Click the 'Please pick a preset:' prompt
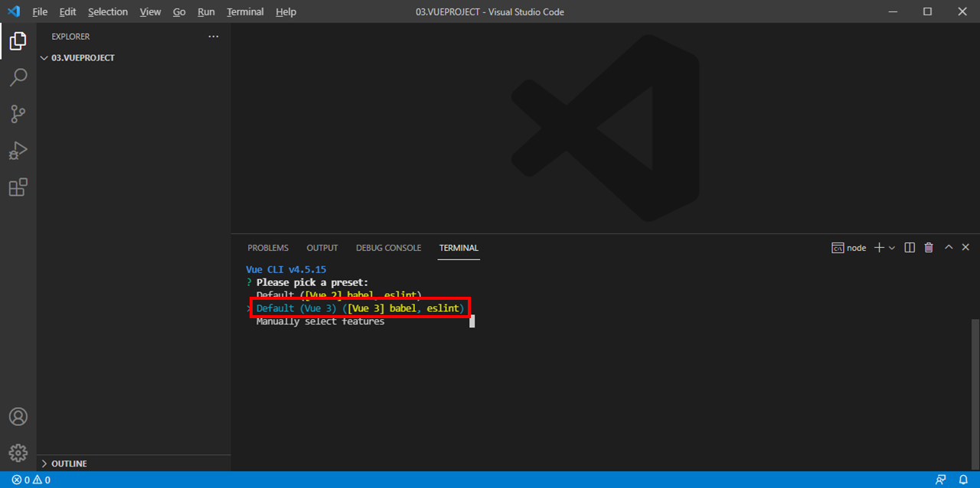The image size is (980, 488). click(312, 282)
